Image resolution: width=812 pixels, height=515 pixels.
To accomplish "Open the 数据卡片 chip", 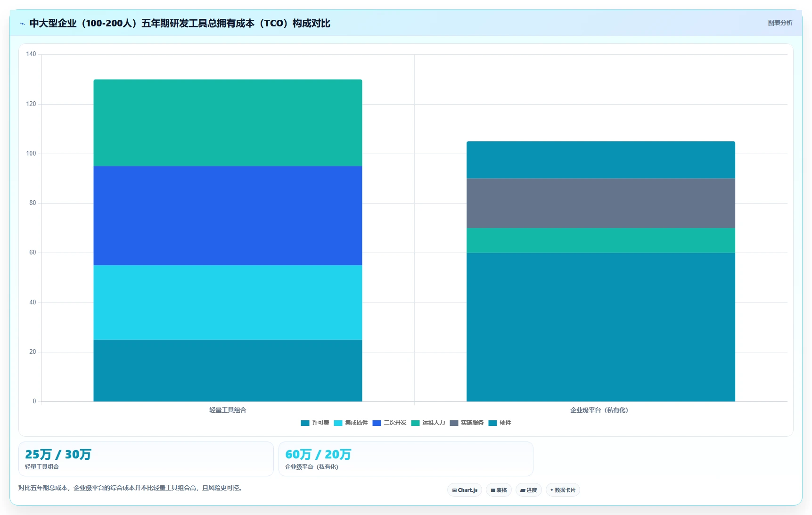I will pos(563,490).
